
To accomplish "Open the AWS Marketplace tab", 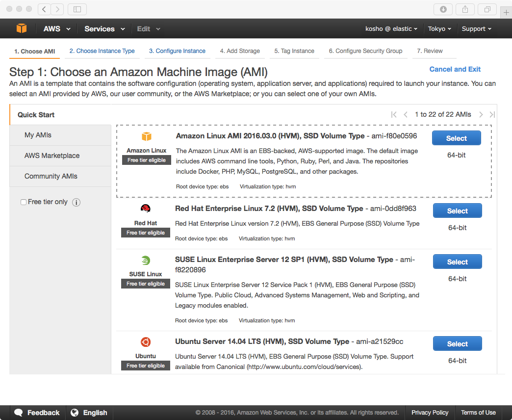I will point(52,156).
